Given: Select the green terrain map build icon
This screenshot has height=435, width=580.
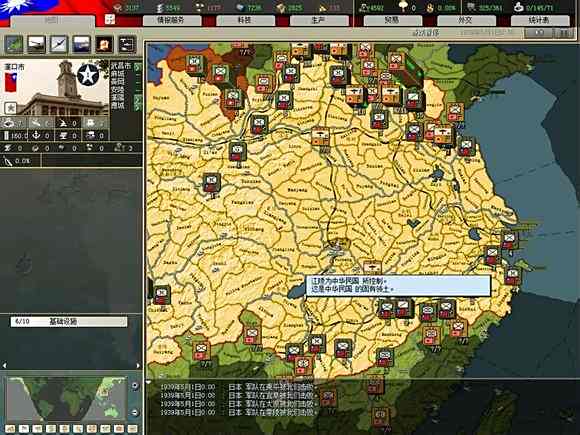Looking at the screenshot, I should tap(14, 44).
